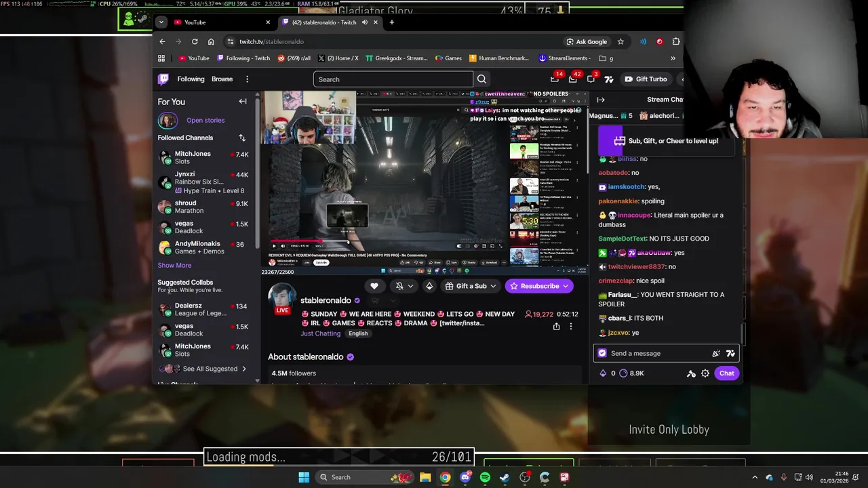Click the Windows Start button

tap(304, 477)
